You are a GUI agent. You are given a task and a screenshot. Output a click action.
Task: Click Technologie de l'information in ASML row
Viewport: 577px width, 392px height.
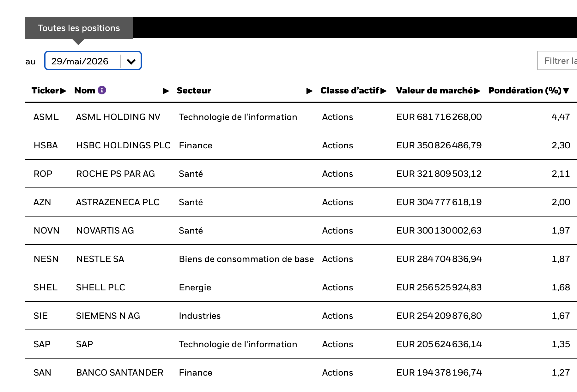(x=238, y=117)
